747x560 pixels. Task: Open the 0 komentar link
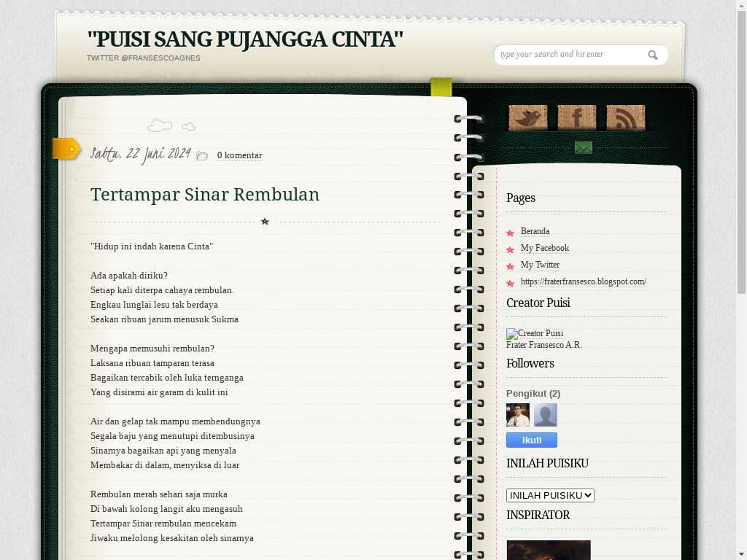tap(239, 155)
